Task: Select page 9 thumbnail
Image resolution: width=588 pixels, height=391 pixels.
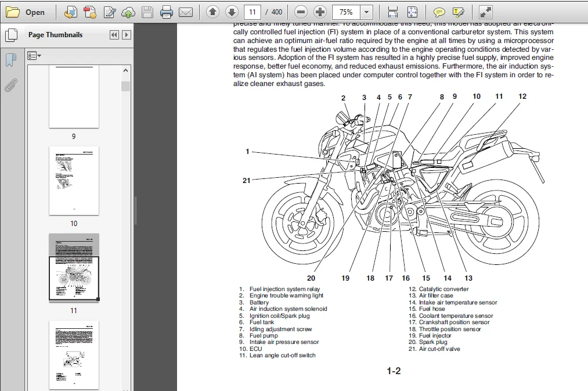Action: click(74, 97)
